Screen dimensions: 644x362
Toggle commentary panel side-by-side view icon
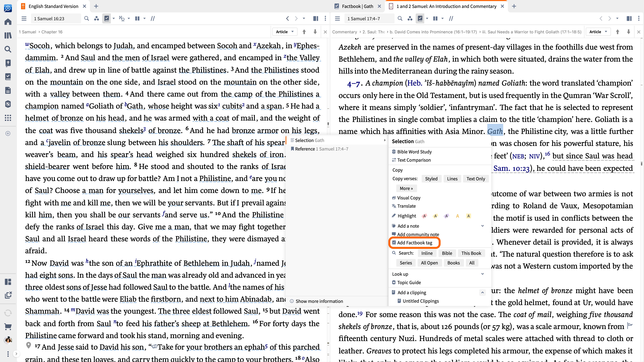pyautogui.click(x=629, y=19)
